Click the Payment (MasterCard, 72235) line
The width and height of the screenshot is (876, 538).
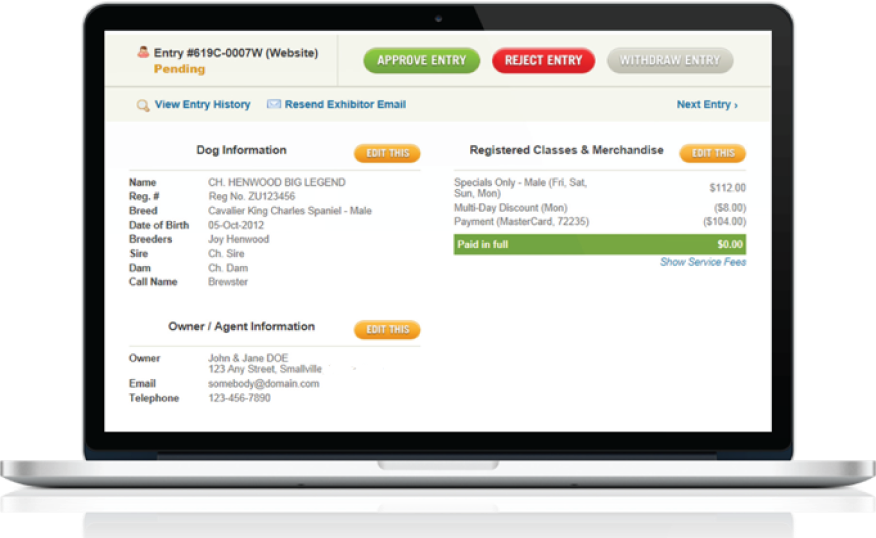coord(521,221)
